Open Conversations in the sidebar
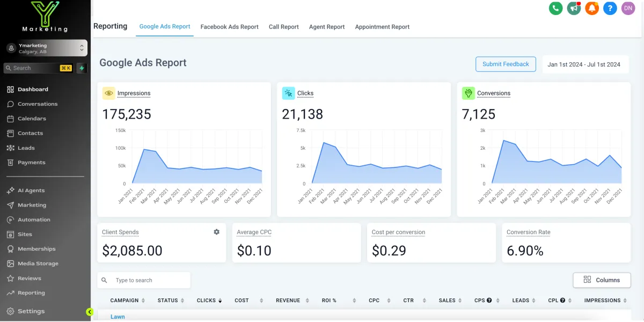Image resolution: width=644 pixels, height=322 pixels. coord(38,104)
